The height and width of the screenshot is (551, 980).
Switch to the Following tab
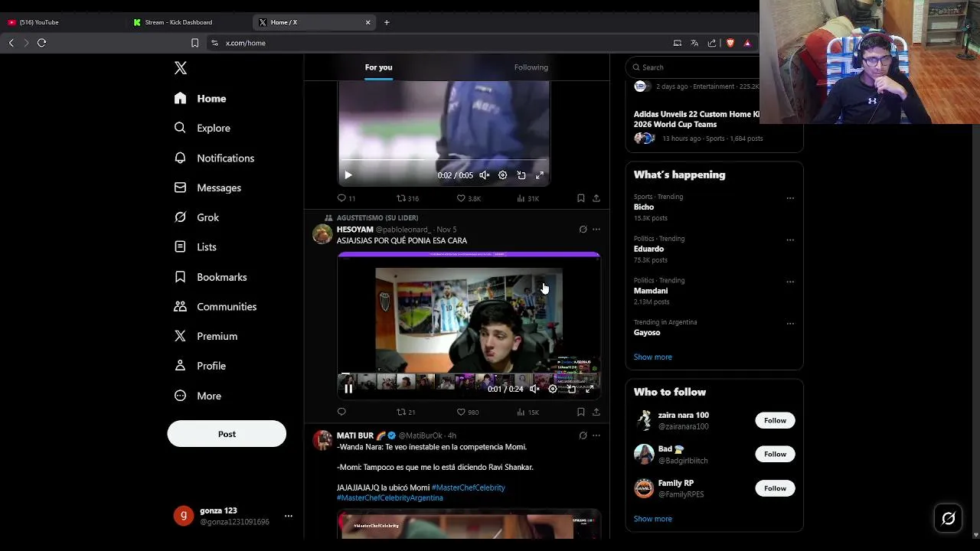pyautogui.click(x=531, y=67)
